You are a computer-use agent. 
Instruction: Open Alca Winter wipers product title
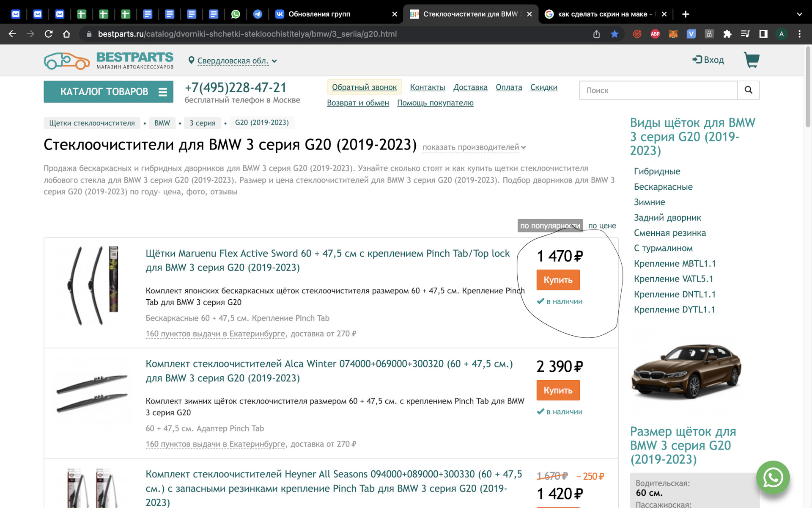tap(329, 371)
